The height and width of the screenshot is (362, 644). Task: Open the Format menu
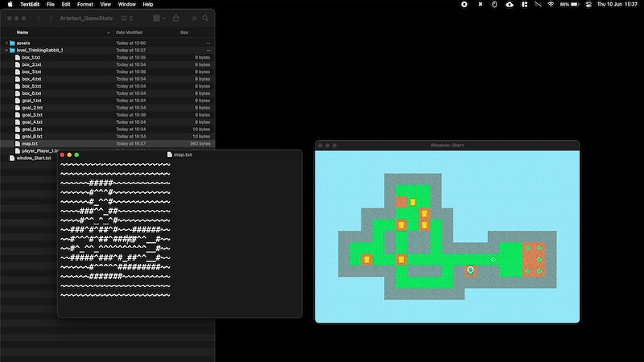[x=85, y=4]
